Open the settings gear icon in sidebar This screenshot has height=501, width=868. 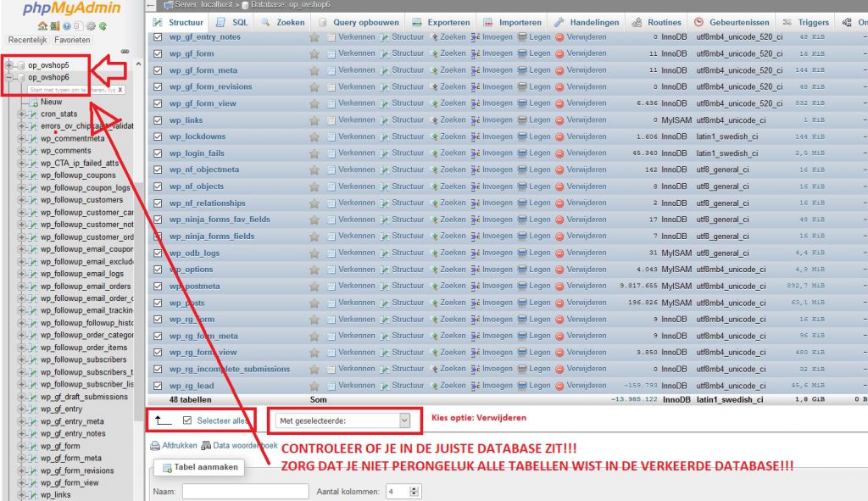[x=90, y=25]
